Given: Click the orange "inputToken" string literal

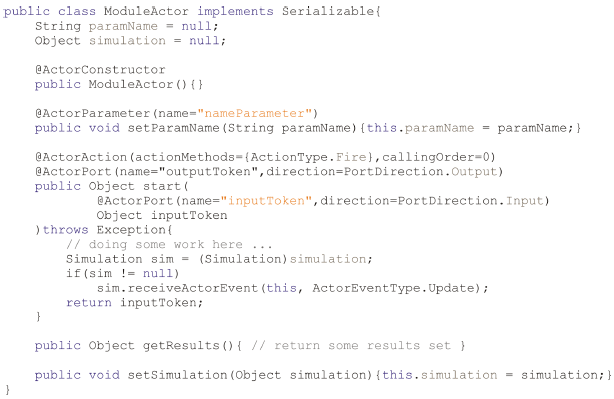Looking at the screenshot, I should (x=266, y=201).
